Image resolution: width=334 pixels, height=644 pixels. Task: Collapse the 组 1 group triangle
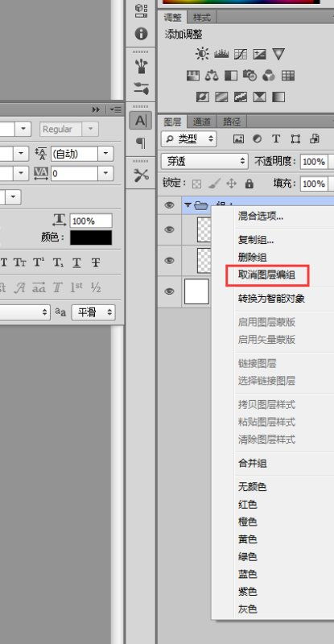pyautogui.click(x=188, y=205)
